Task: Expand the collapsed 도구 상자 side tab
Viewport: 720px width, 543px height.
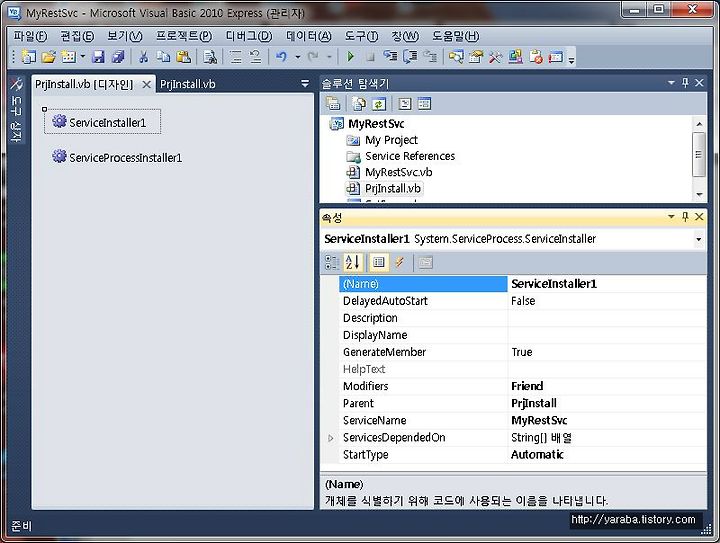Action: [16, 110]
